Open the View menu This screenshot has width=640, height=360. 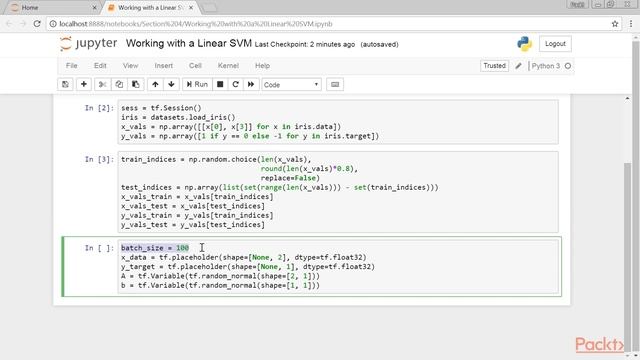[x=131, y=66]
